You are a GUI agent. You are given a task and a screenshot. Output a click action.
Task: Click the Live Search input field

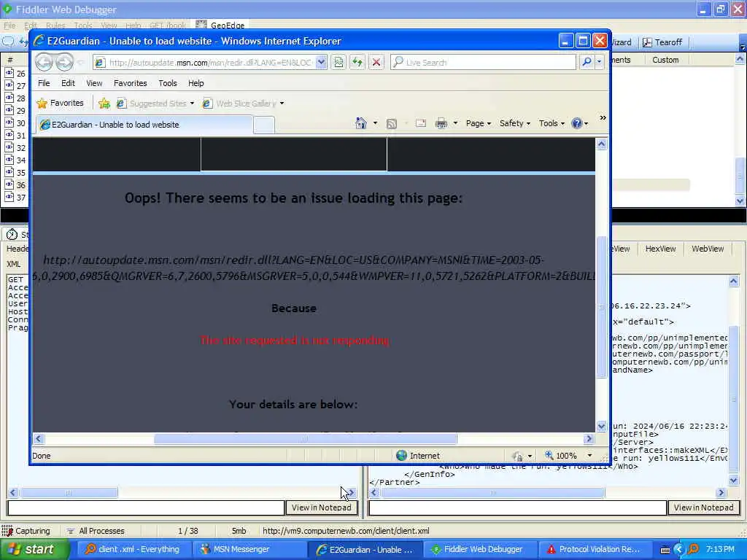pyautogui.click(x=484, y=62)
